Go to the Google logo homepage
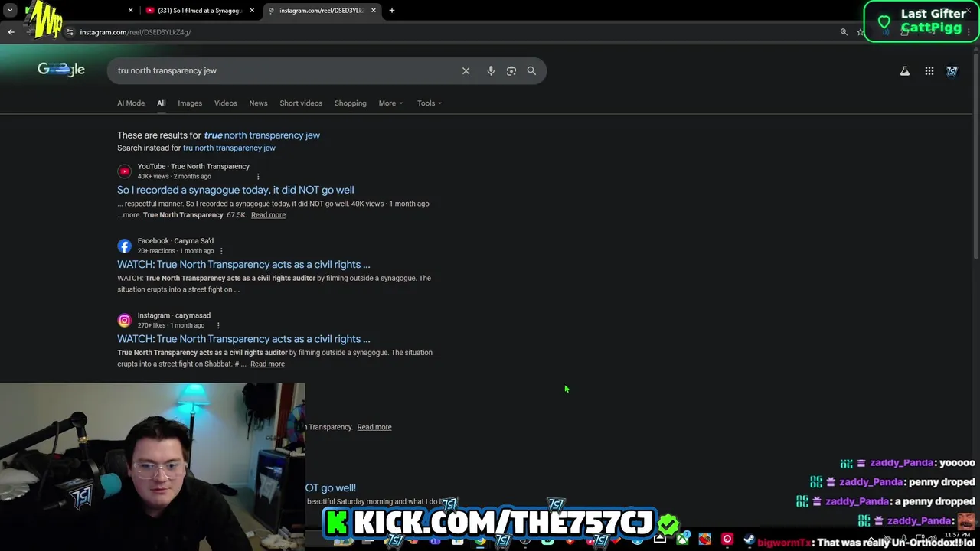Image resolution: width=980 pixels, height=551 pixels. (61, 70)
